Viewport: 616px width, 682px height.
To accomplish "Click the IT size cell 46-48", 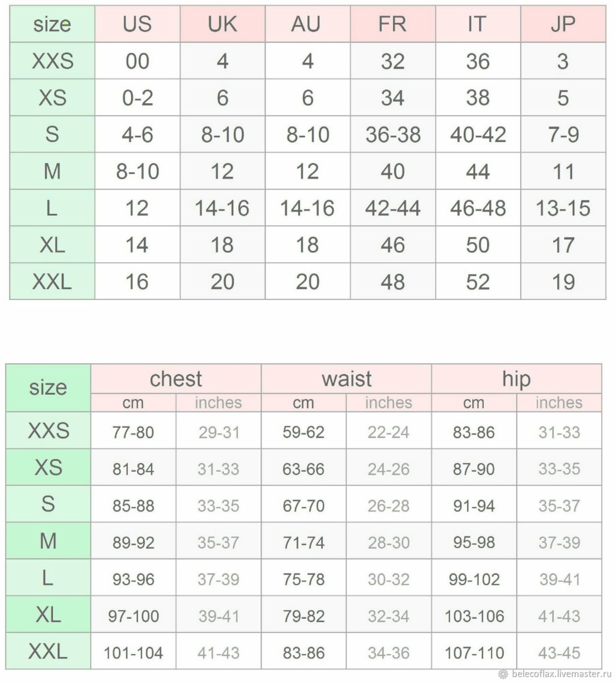I will coord(478,208).
